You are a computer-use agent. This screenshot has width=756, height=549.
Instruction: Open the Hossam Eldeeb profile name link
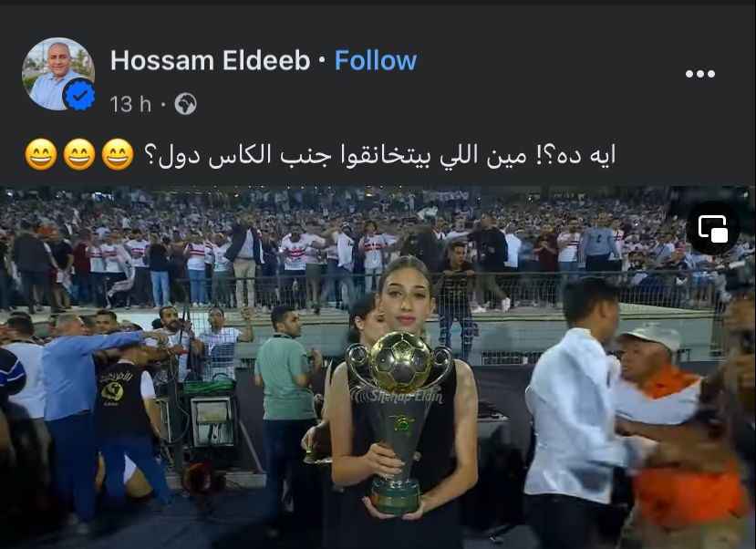pyautogui.click(x=211, y=61)
